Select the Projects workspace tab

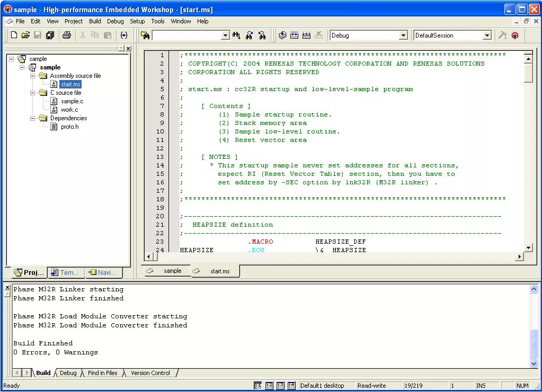29,272
